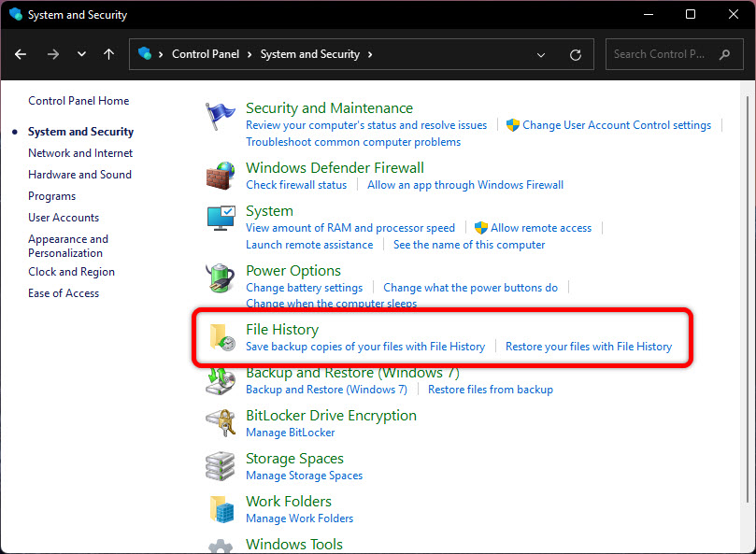Screen dimensions: 756x554
Task: Open the Windows Tools heading
Action: pos(294,545)
